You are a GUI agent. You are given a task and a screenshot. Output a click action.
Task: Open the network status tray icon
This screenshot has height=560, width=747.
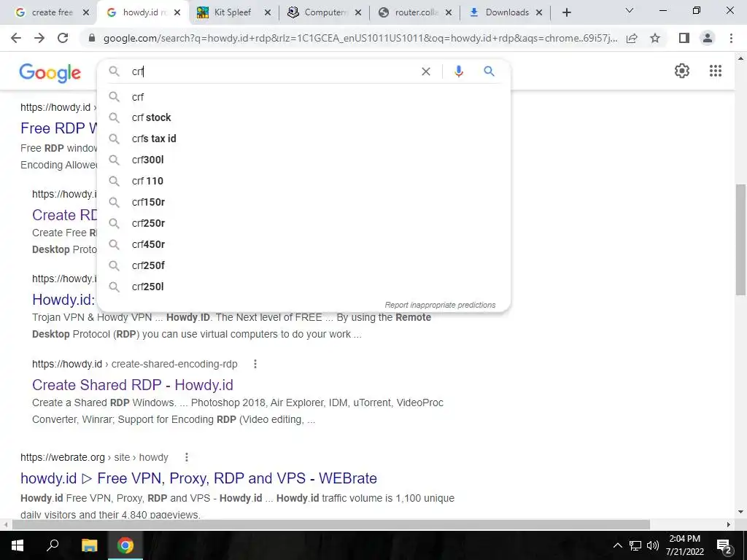(x=635, y=545)
